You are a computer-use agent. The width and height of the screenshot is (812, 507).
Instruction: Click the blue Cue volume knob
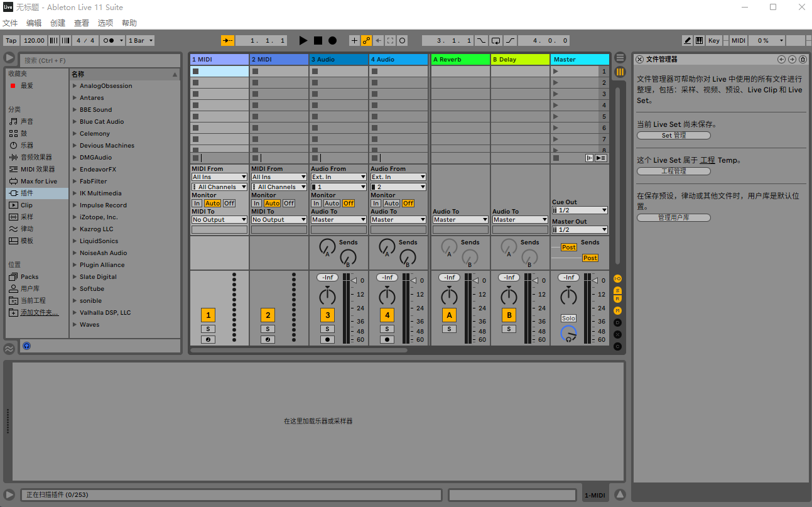click(568, 334)
